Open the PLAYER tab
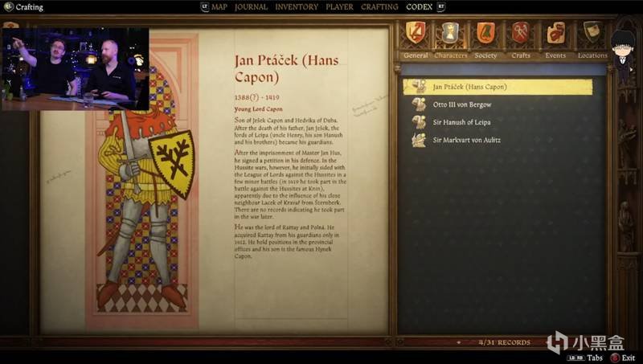The height and width of the screenshot is (364, 643). coord(339,7)
